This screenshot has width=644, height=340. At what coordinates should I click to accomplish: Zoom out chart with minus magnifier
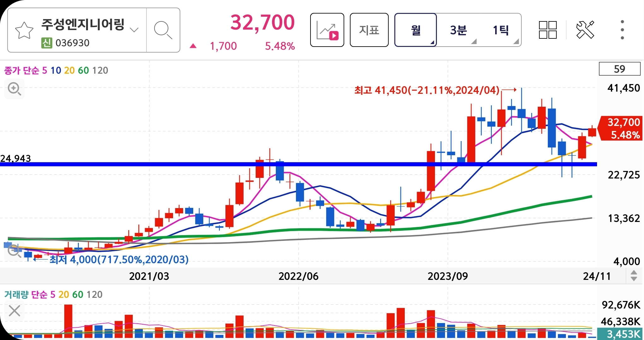point(14,251)
